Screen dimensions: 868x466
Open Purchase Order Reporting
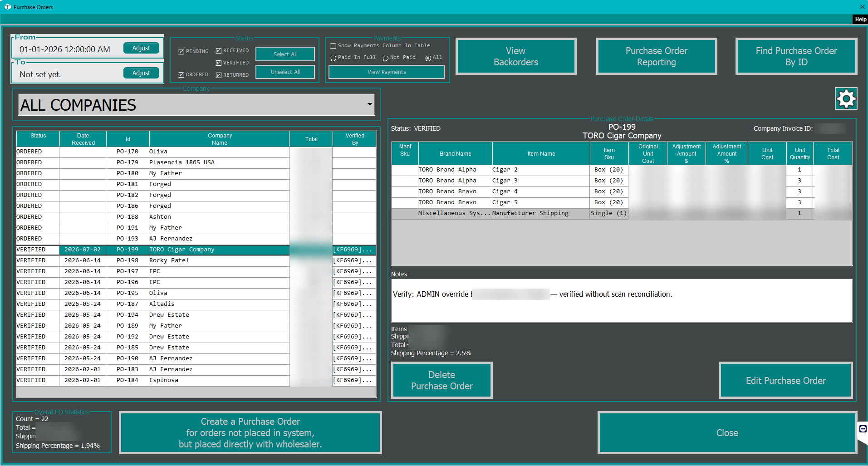pyautogui.click(x=656, y=56)
